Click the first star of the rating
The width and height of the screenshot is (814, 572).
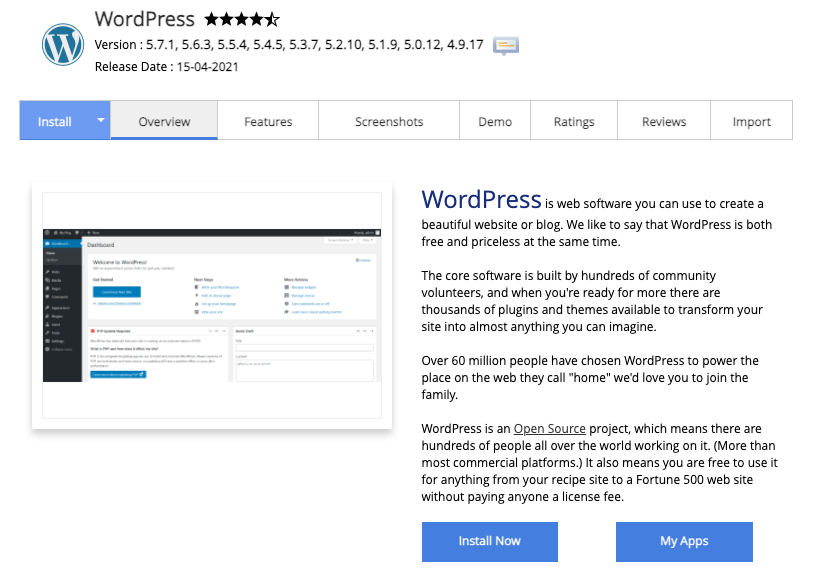tap(211, 19)
